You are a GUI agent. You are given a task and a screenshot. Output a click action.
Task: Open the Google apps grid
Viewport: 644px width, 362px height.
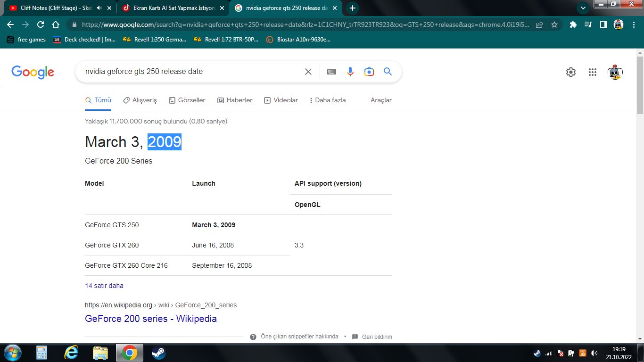click(x=593, y=72)
